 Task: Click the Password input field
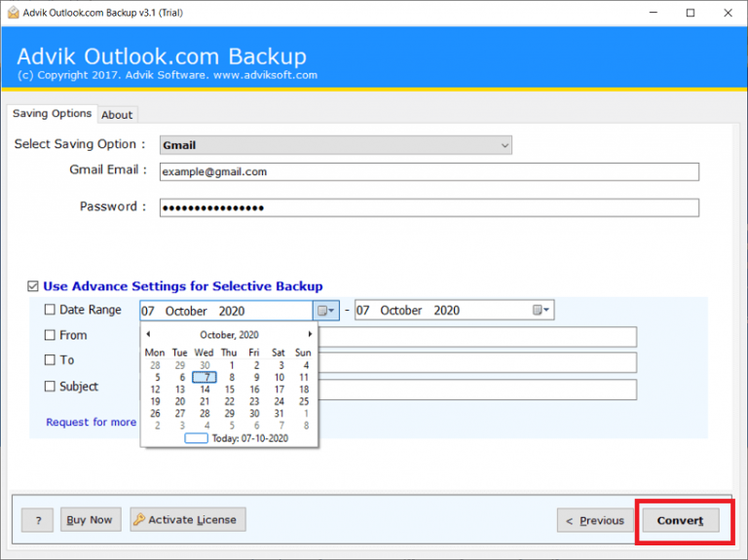[x=430, y=207]
